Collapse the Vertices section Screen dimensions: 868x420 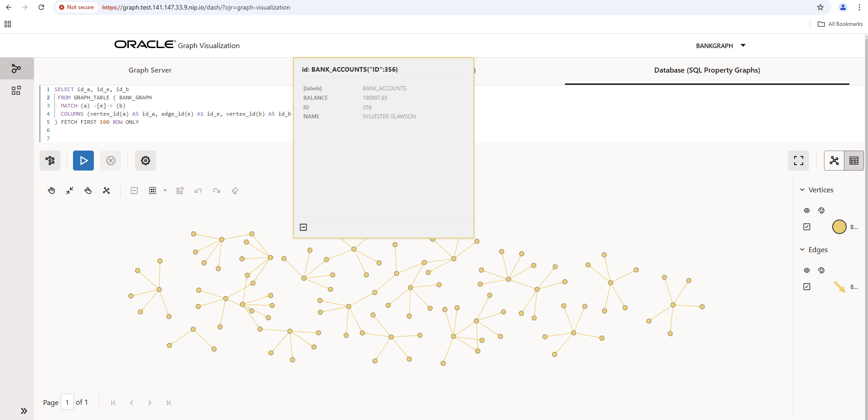[x=801, y=190]
